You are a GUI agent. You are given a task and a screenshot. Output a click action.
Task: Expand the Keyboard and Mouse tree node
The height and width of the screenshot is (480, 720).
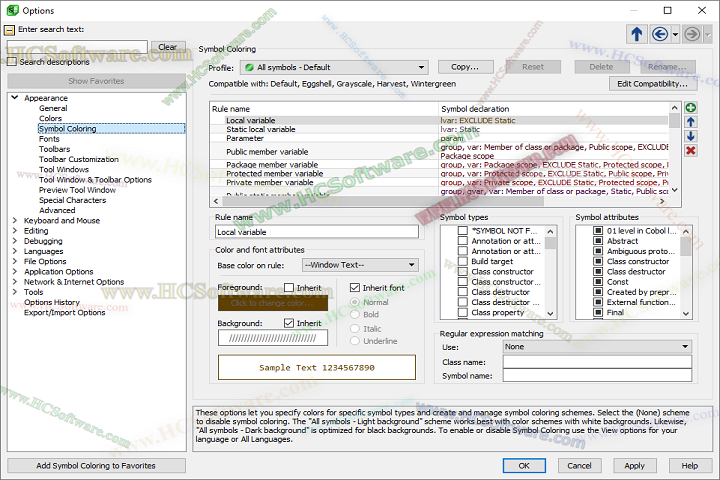point(15,221)
